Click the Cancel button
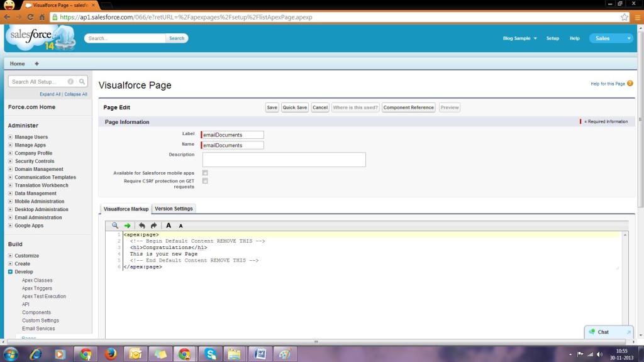Viewport: 644px width, 362px height. [x=320, y=107]
